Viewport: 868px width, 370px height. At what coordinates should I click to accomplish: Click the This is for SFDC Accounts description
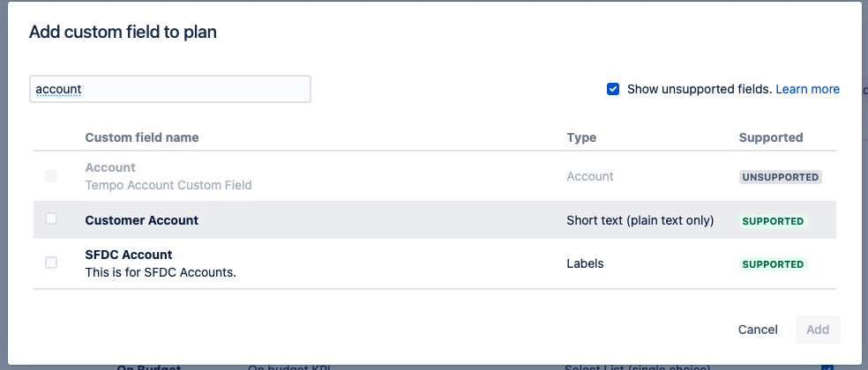161,271
